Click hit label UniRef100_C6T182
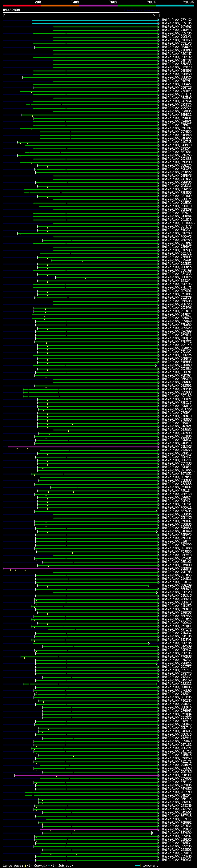Screen dimensions: 197x868 pyautogui.click(x=177, y=745)
